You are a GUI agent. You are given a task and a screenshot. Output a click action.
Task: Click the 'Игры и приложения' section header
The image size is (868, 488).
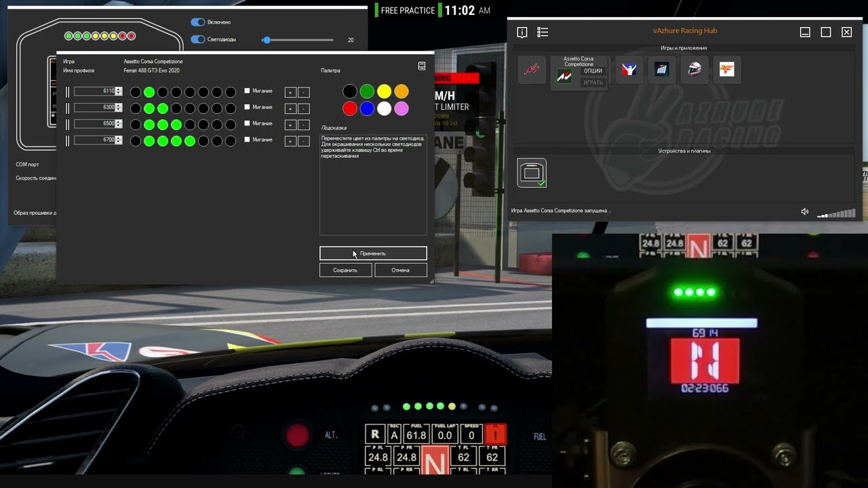[x=684, y=48]
